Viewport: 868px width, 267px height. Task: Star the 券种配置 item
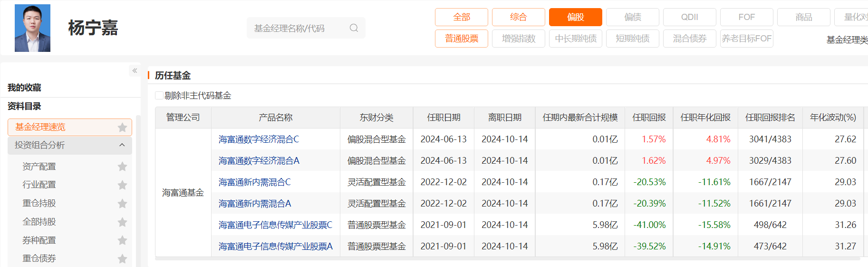tap(122, 240)
